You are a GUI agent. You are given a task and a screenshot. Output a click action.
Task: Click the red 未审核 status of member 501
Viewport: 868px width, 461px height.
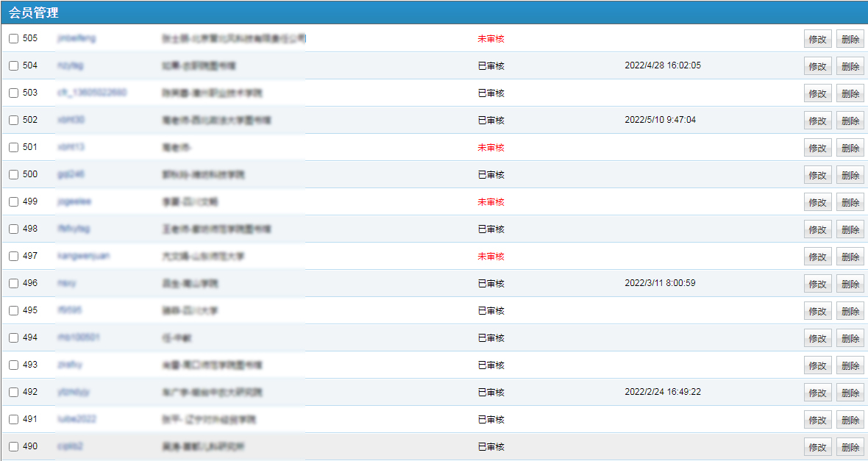point(491,147)
